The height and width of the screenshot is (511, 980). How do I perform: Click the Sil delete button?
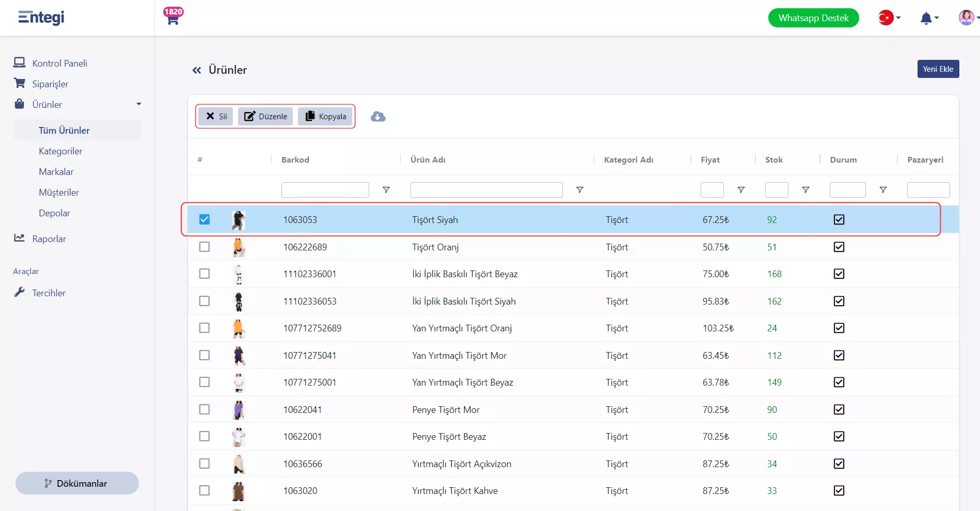coord(216,117)
